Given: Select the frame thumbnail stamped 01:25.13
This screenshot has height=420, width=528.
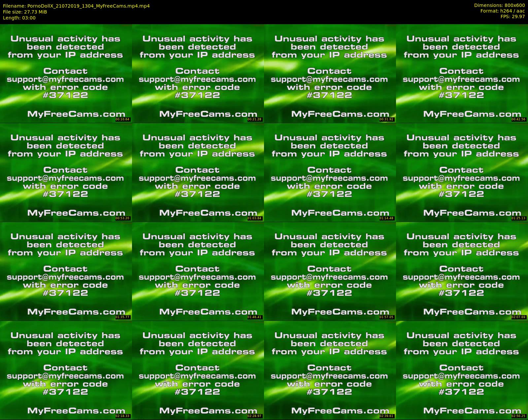Looking at the screenshot, I should coord(462,172).
